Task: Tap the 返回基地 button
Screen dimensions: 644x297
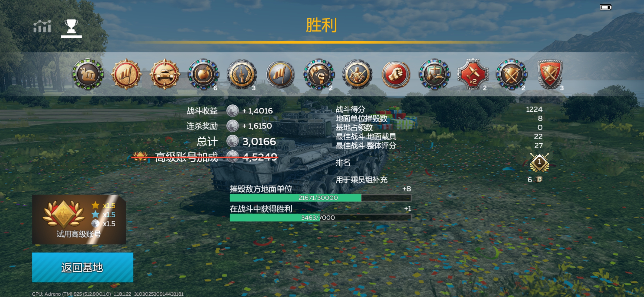Action: pyautogui.click(x=82, y=267)
